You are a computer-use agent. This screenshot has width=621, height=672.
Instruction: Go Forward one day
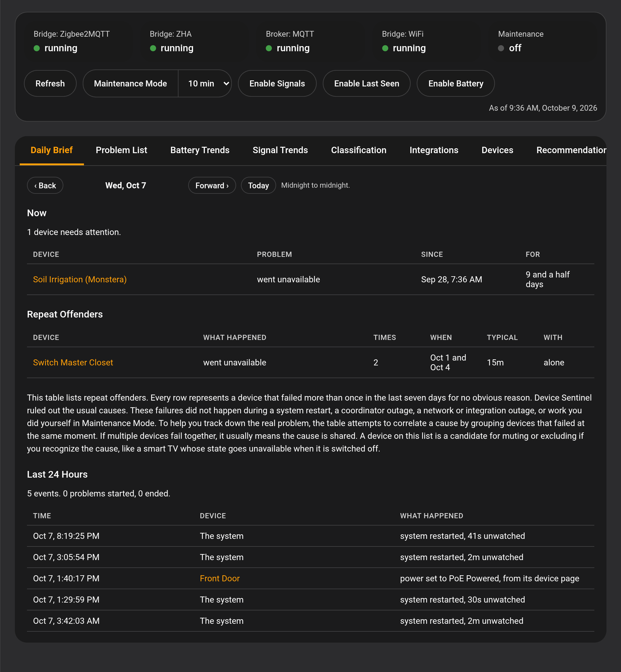pyautogui.click(x=212, y=186)
